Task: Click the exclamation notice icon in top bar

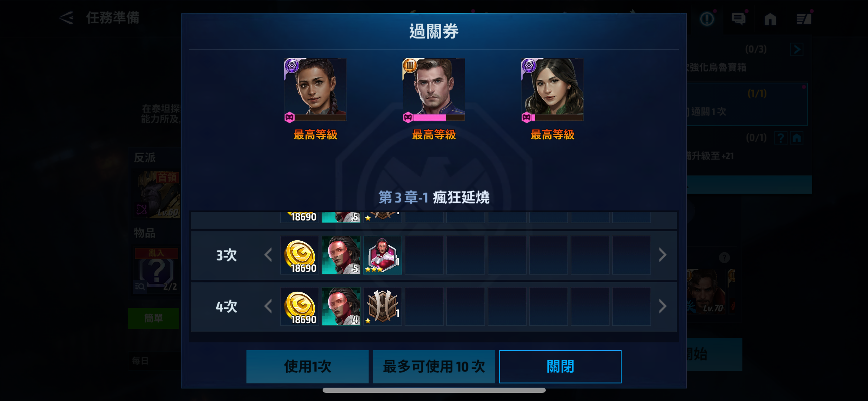Action: (x=707, y=19)
